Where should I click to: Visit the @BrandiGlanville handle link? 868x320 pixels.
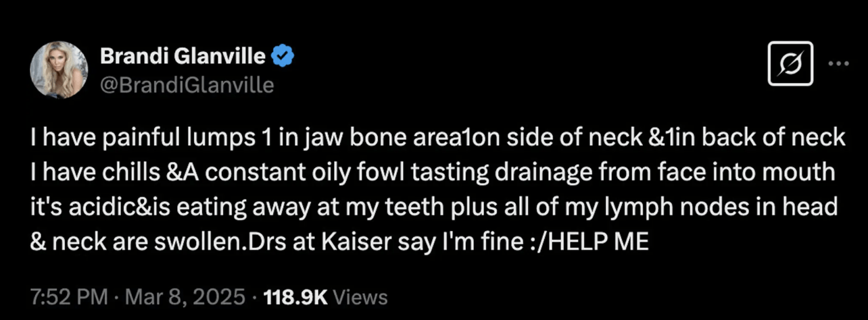coord(187,85)
